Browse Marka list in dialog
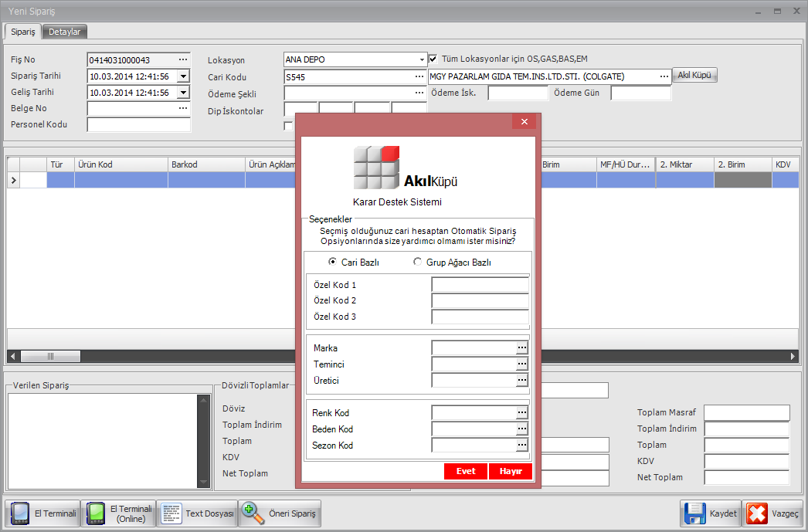The height and width of the screenshot is (532, 808). [x=522, y=348]
